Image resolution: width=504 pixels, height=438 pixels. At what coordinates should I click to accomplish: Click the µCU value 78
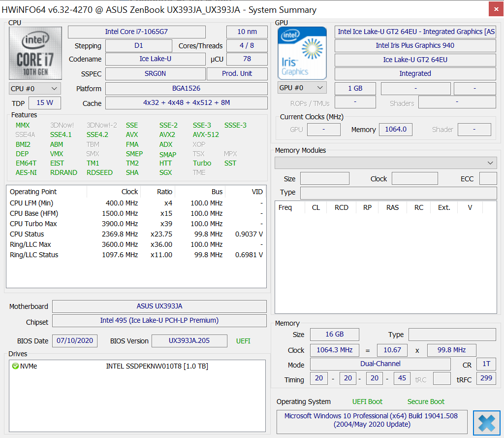pyautogui.click(x=247, y=59)
